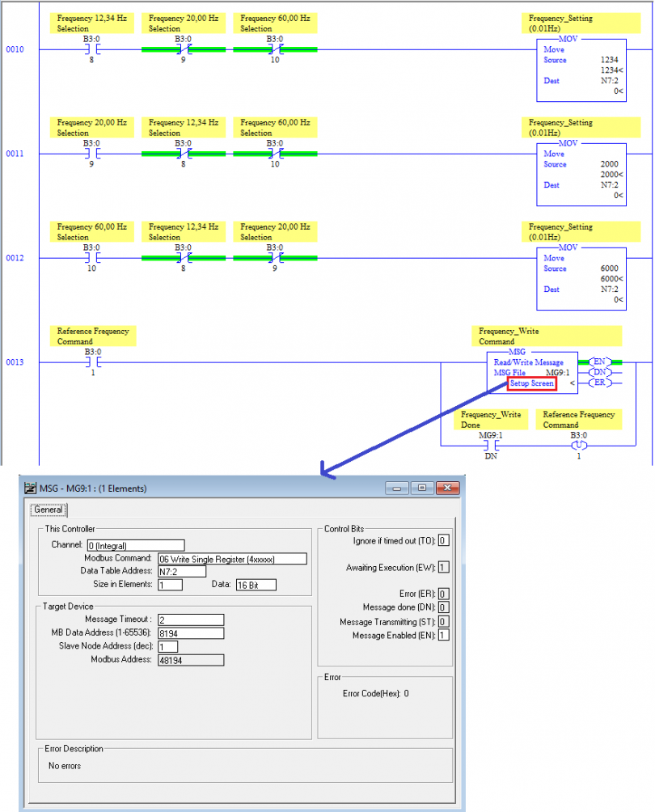Open the Channel selection dropdown

coord(136,545)
